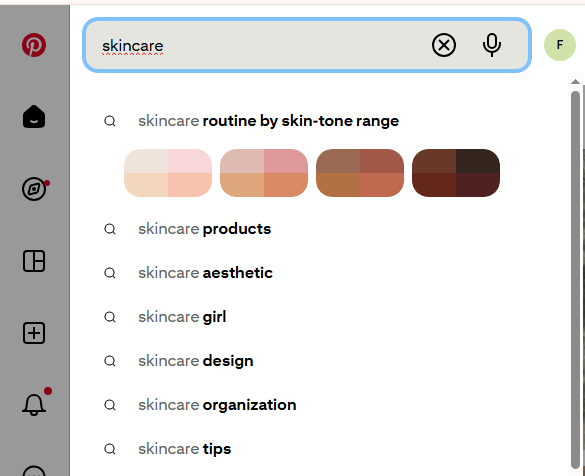The image size is (585, 476).
Task: Go to the Home feed icon
Action: 34,116
